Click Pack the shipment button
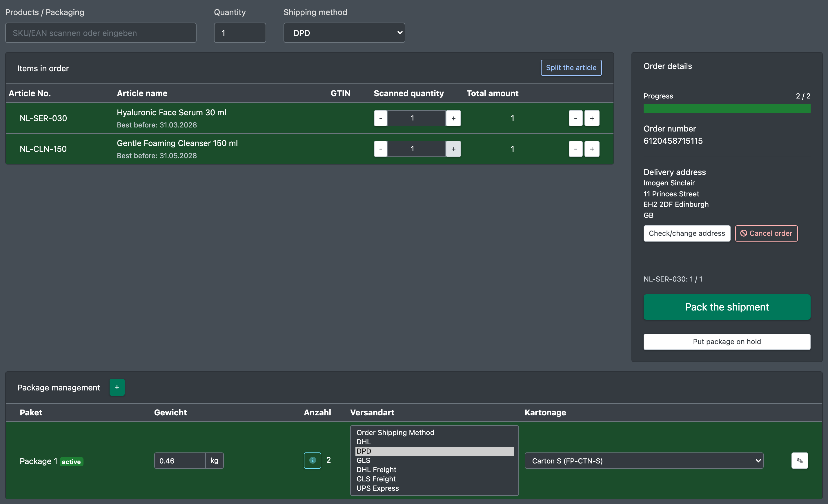The image size is (828, 504). [727, 307]
